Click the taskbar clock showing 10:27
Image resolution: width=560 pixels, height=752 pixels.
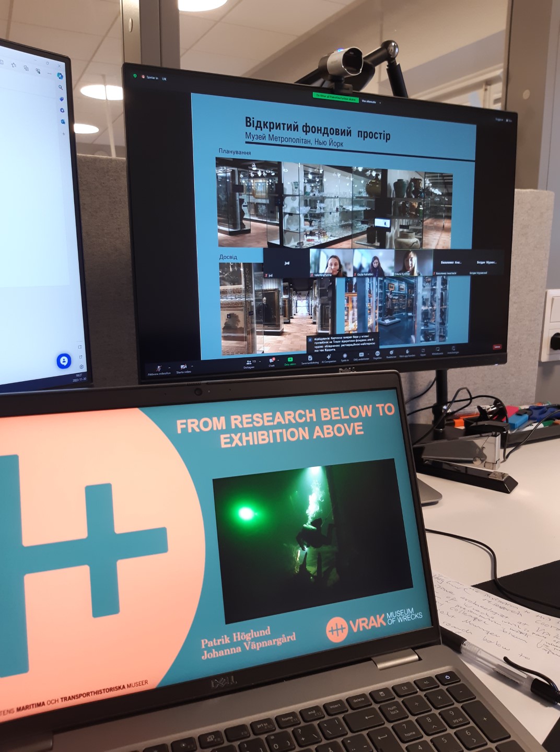[79, 375]
